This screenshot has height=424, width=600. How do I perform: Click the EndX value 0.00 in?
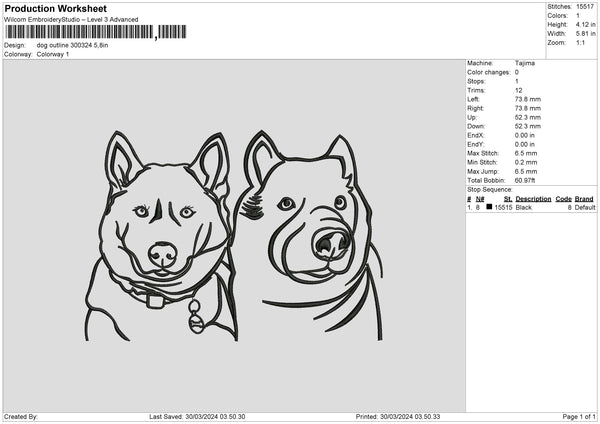coord(525,135)
